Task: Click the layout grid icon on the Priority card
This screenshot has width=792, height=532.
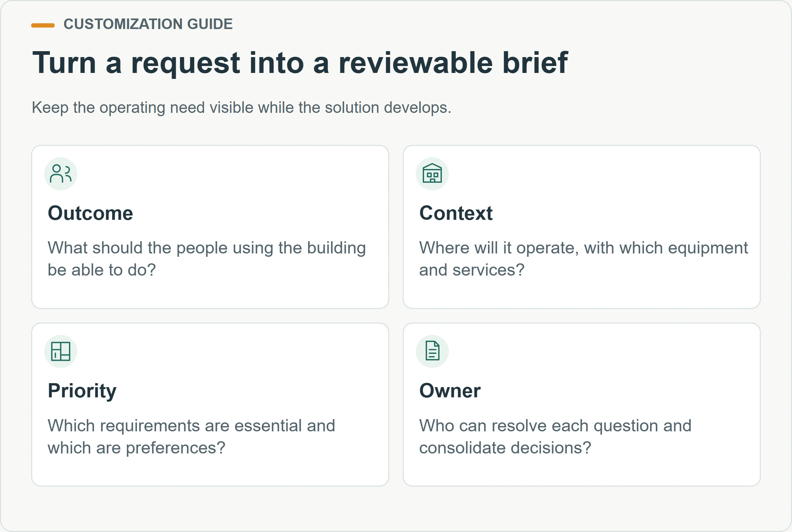Action: click(61, 351)
